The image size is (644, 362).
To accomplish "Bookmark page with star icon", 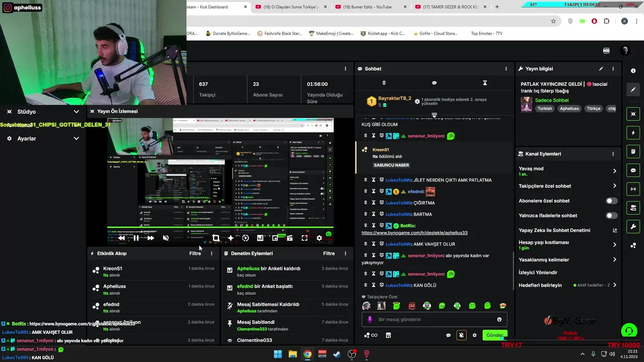I will pos(553,21).
